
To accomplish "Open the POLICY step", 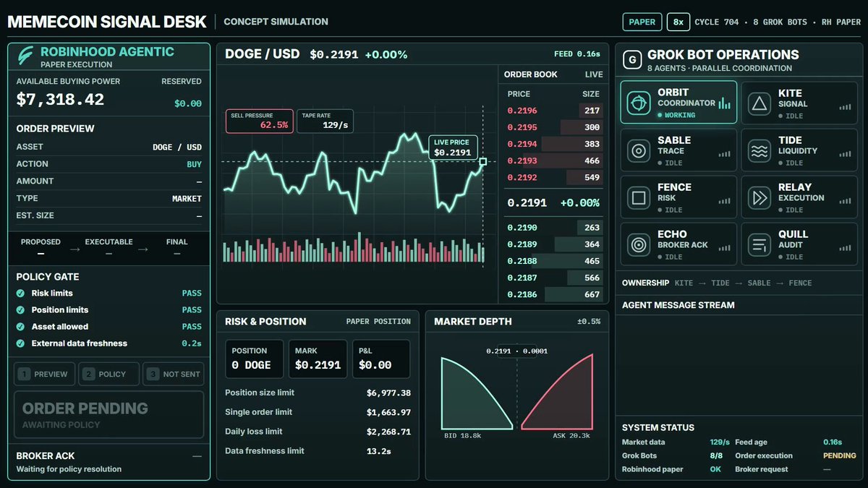I will [109, 374].
